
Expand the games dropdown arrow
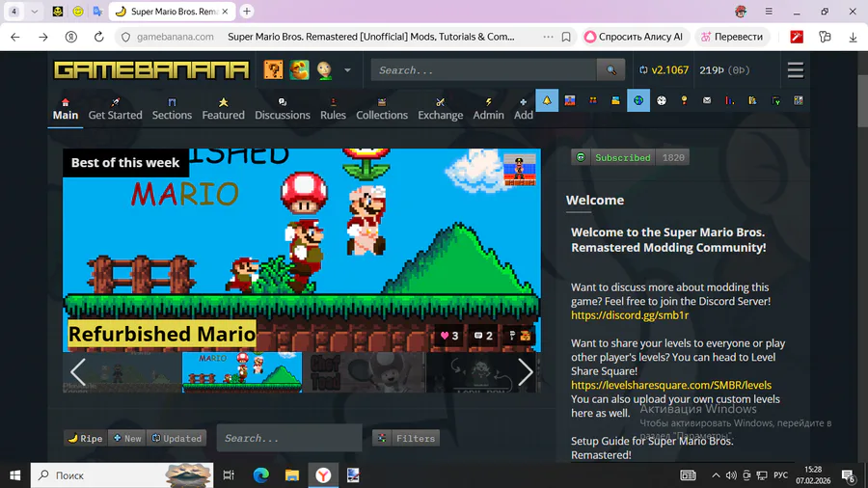tap(347, 70)
